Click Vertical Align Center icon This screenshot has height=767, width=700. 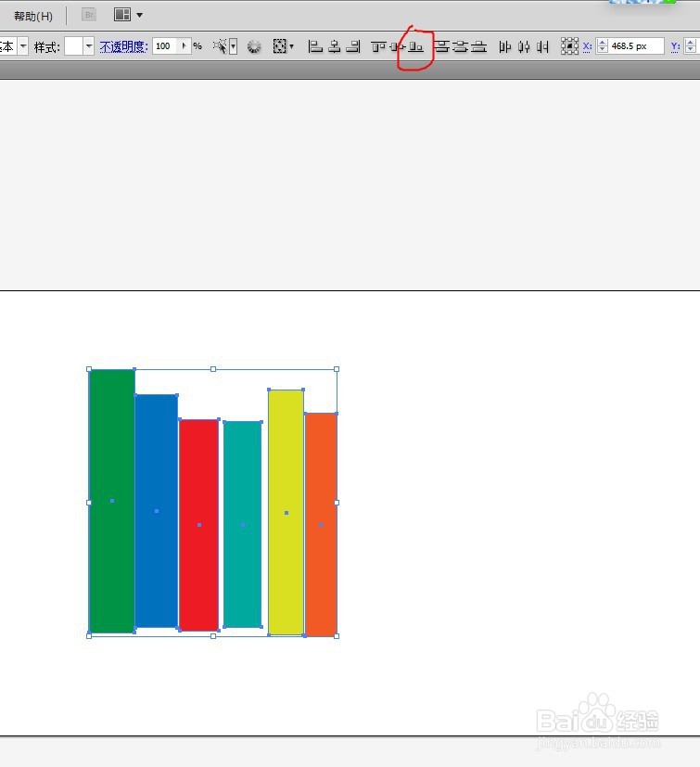coord(397,47)
